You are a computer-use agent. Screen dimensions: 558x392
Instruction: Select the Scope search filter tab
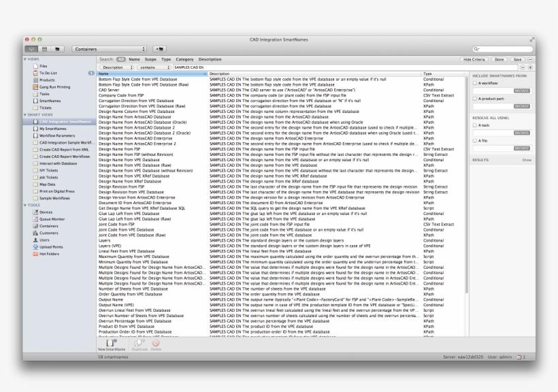150,60
